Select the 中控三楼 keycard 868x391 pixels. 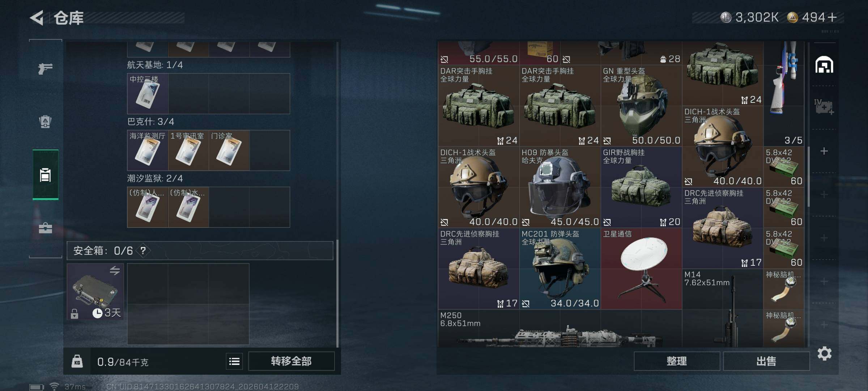[x=148, y=94]
